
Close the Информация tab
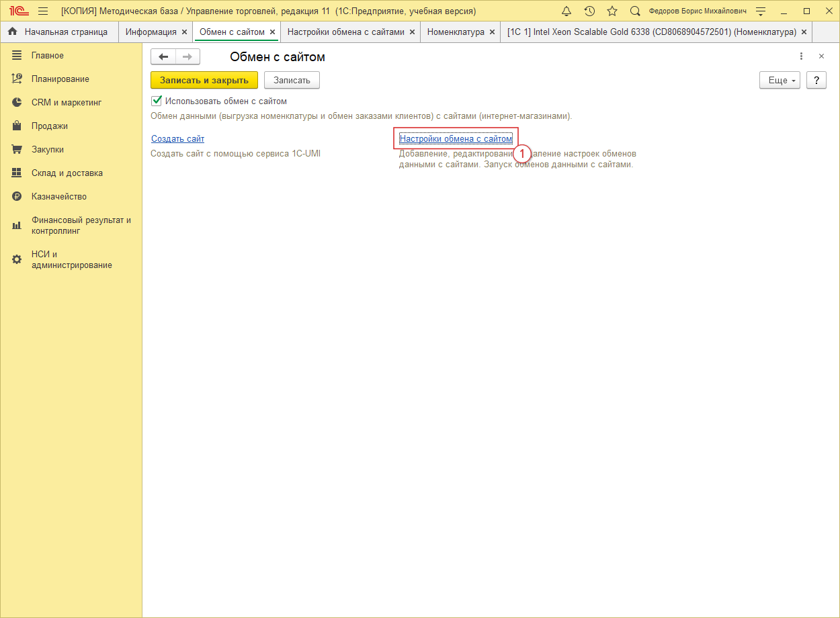[x=185, y=32]
